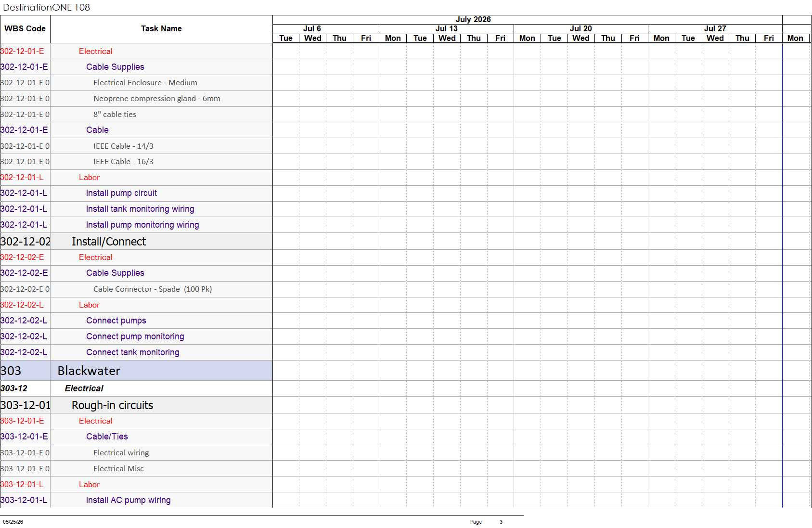Click the Cable/Ties group row

point(136,437)
